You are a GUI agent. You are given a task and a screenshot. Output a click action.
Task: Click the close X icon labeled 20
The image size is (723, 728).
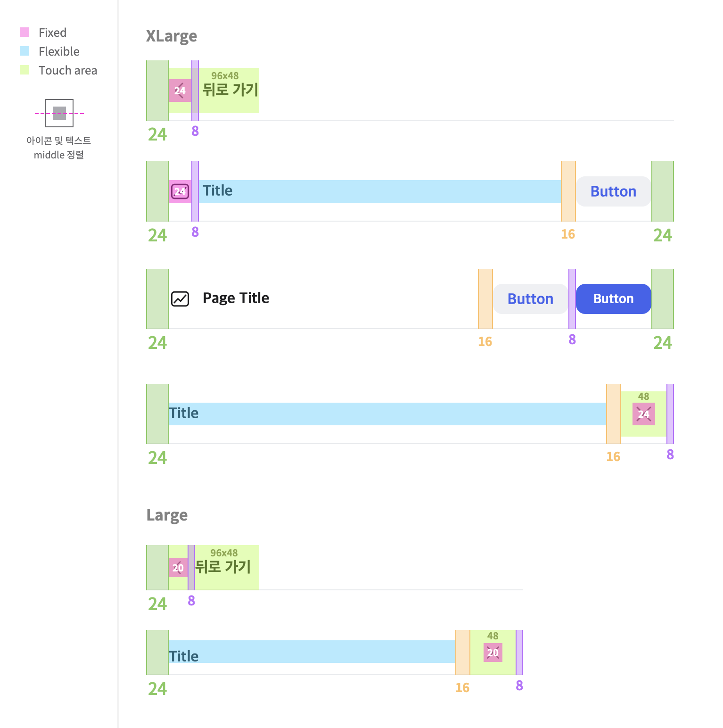(493, 653)
